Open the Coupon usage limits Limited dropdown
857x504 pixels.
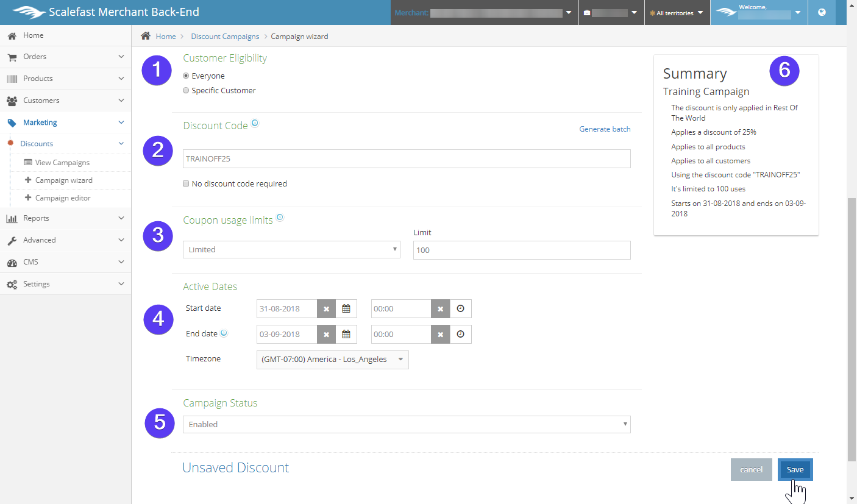[291, 249]
